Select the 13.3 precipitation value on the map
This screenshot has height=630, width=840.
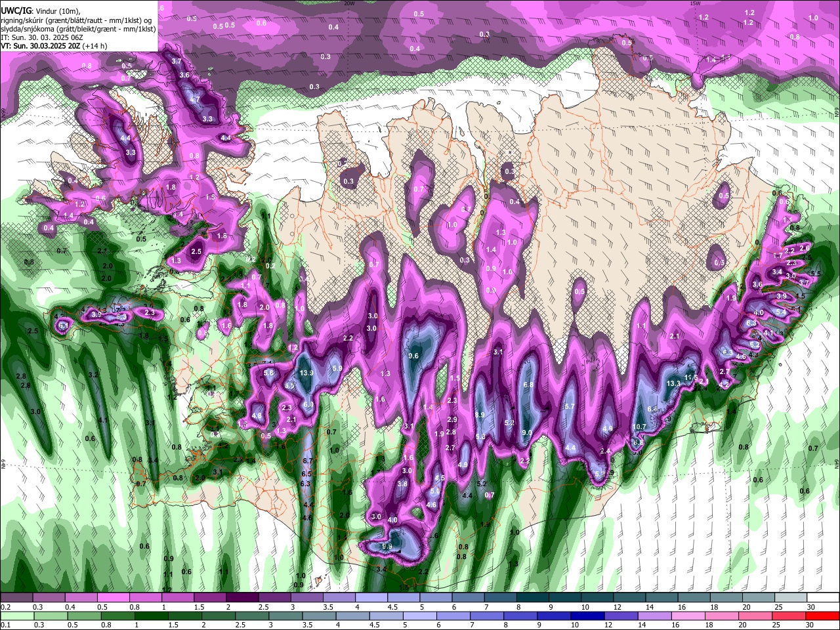point(673,383)
